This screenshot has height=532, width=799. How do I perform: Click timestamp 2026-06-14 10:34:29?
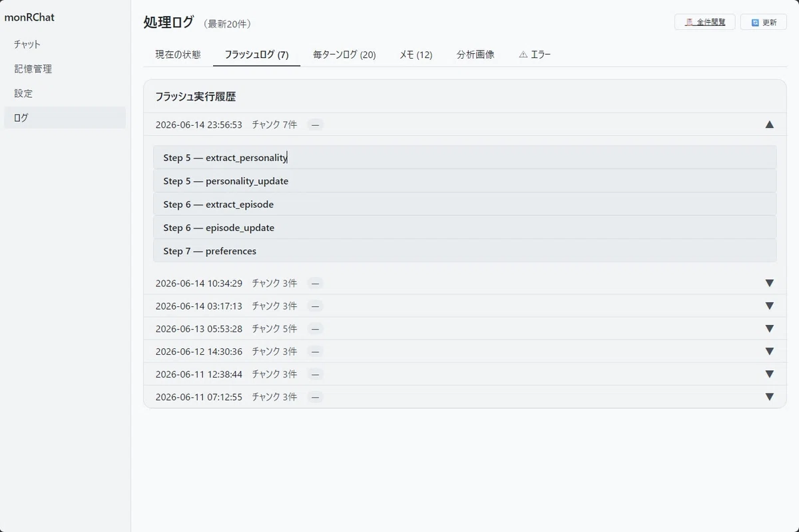click(199, 283)
